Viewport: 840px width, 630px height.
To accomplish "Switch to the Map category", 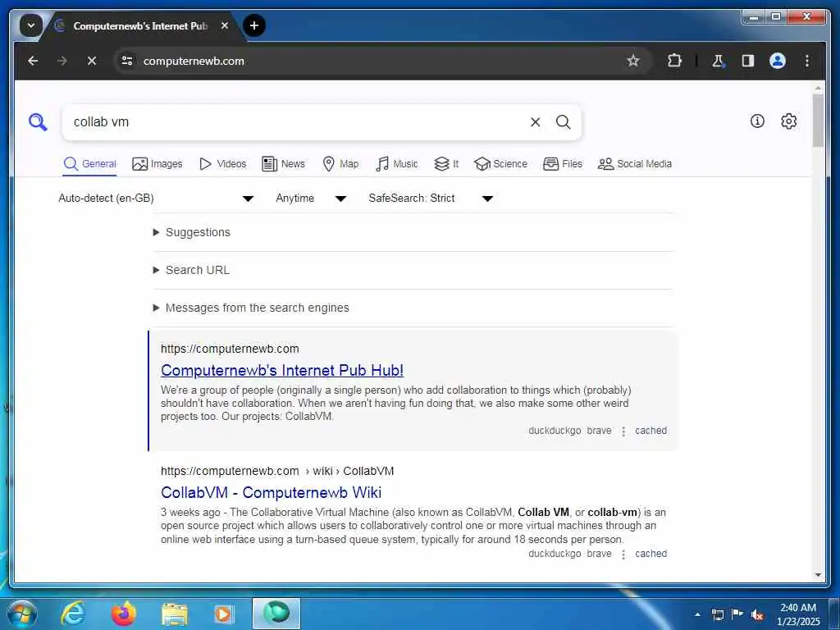I will point(340,164).
